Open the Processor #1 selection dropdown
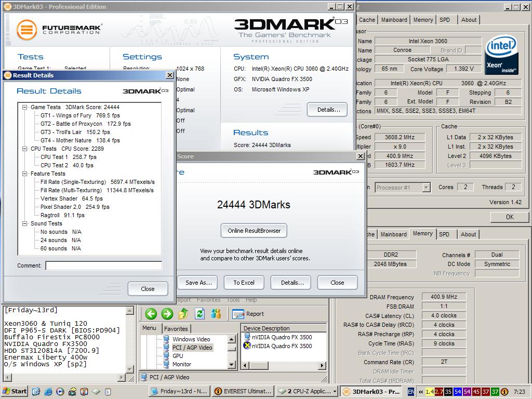The image size is (532, 399). click(427, 187)
